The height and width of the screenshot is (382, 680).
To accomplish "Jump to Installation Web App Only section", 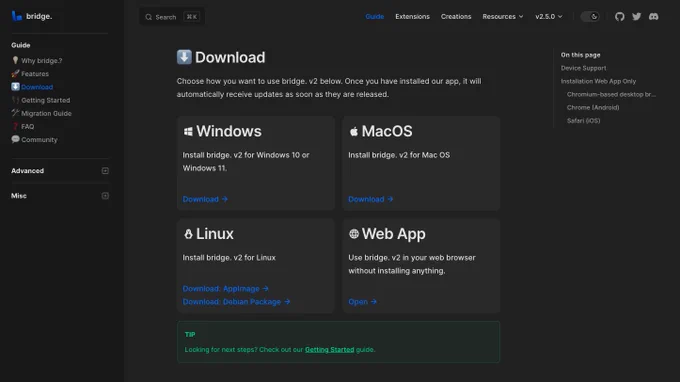I will point(598,81).
